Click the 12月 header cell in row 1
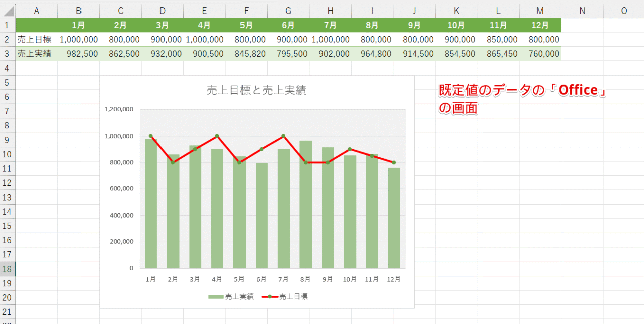 click(540, 25)
